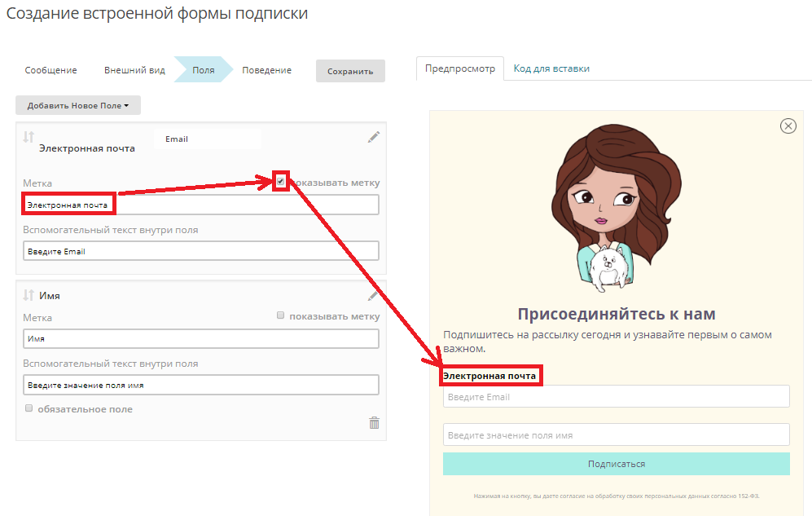Open the Поведение step
Viewport: 812px width, 516px height.
point(266,70)
